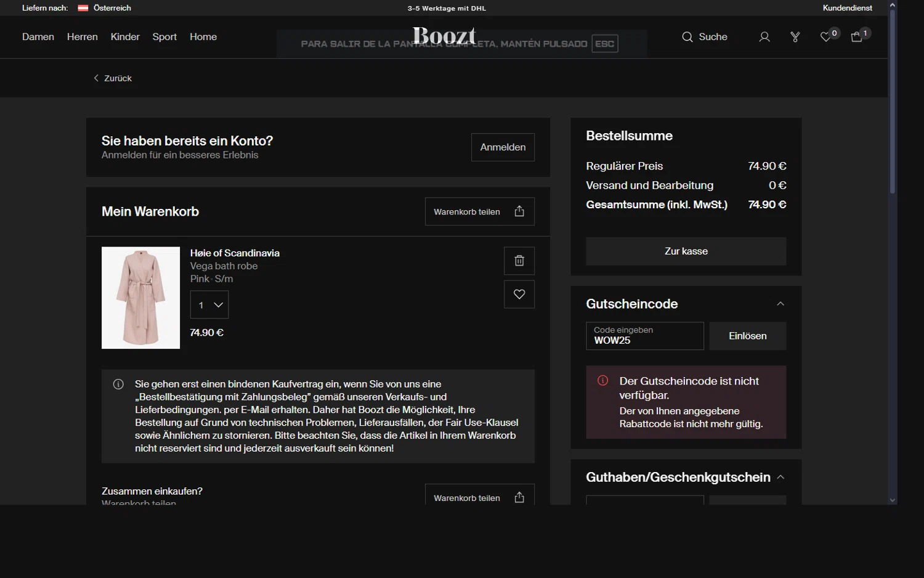Screen dimensions: 924x578
Task: Click 'Der Gutscheincode ist nicht verfügbar' message
Action: pyautogui.click(x=689, y=388)
